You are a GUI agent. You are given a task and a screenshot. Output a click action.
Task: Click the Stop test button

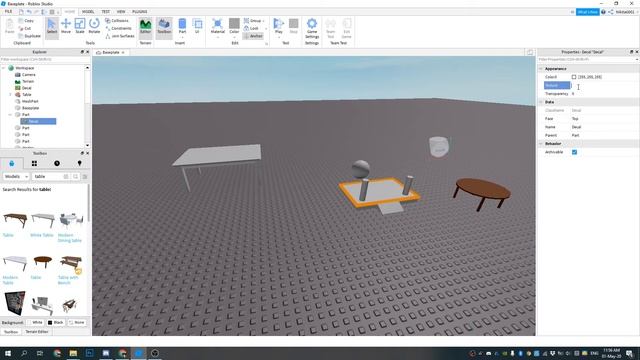[x=293, y=26]
